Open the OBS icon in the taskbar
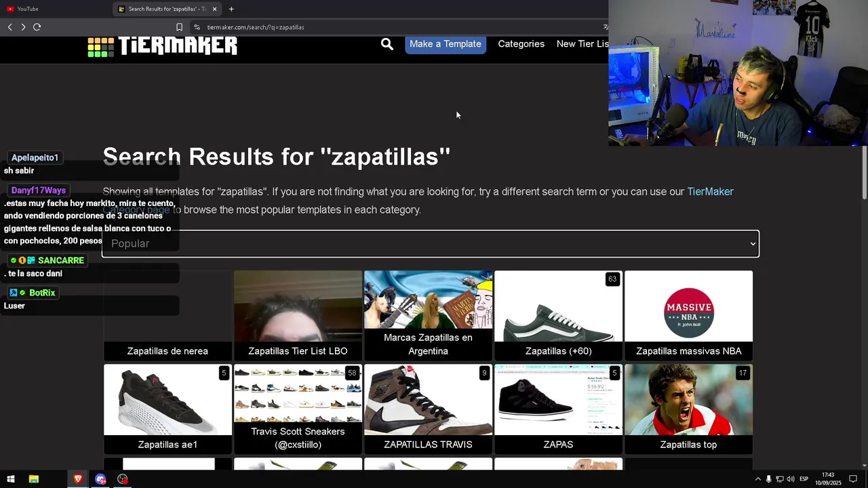The height and width of the screenshot is (488, 868). [x=123, y=479]
